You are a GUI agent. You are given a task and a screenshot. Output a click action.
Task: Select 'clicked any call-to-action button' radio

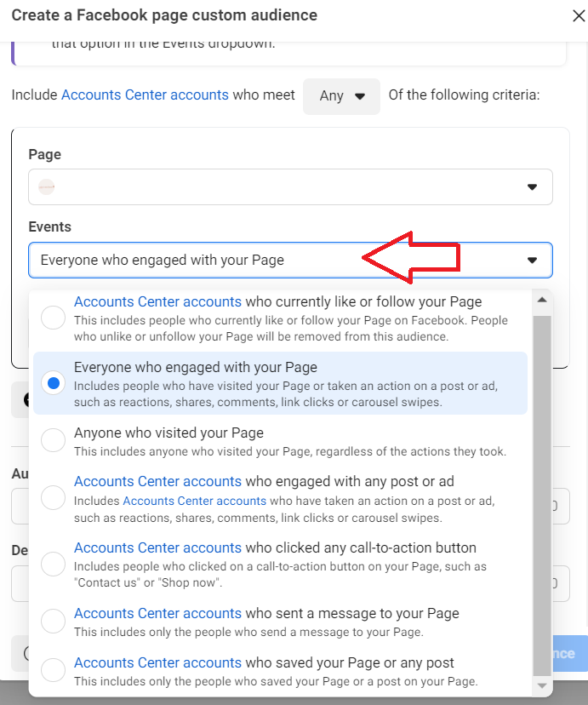pyautogui.click(x=53, y=564)
